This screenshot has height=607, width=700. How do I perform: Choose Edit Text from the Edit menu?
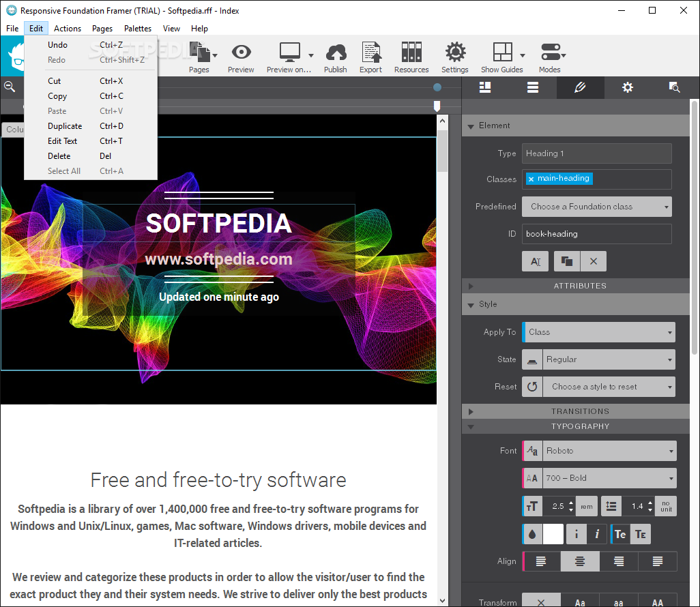point(91,141)
